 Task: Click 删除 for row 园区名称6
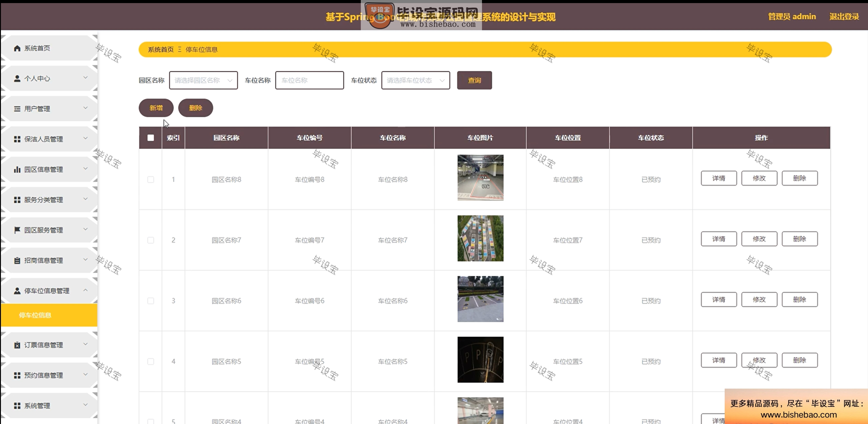(x=800, y=300)
